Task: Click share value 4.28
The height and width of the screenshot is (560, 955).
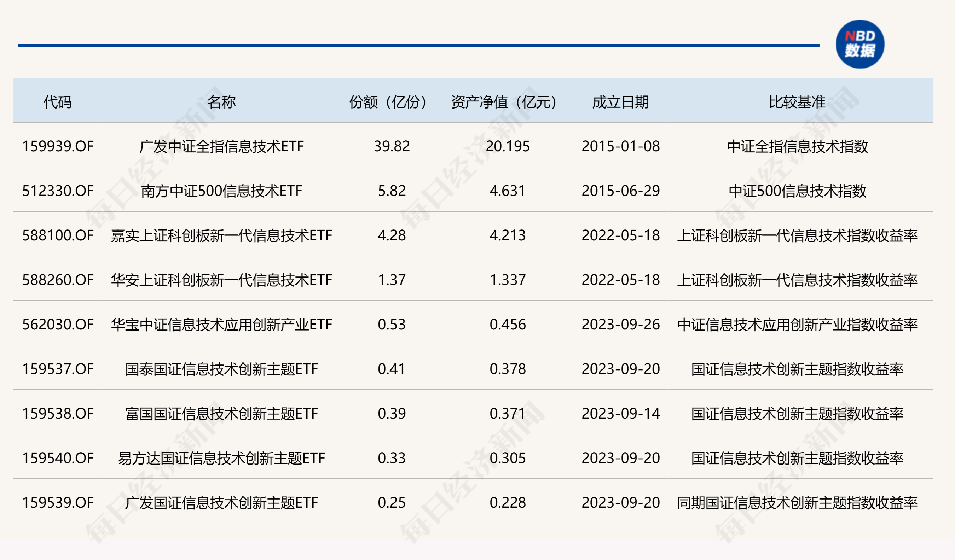Action: coord(392,235)
